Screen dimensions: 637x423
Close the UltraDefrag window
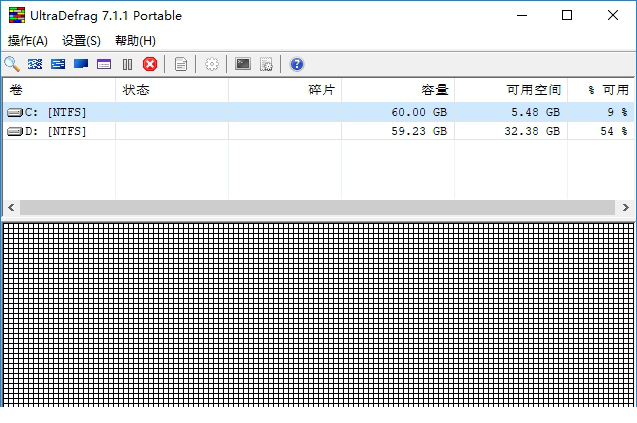[x=613, y=15]
